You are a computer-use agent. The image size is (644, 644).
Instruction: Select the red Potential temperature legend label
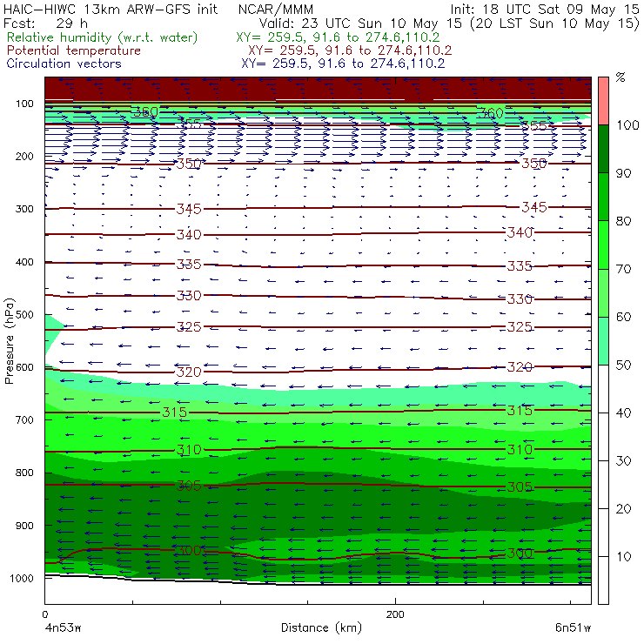click(74, 50)
